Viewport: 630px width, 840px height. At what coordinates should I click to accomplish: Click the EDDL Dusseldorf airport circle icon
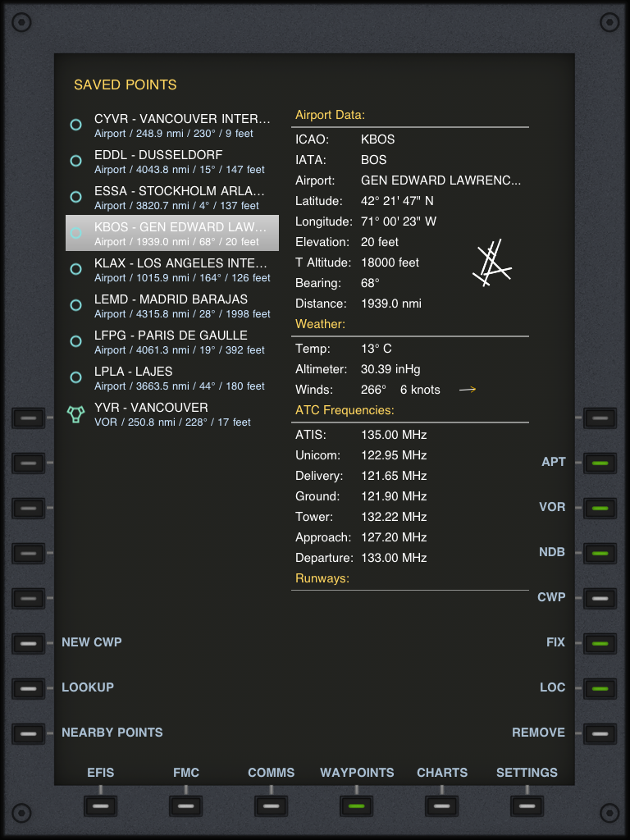75,162
